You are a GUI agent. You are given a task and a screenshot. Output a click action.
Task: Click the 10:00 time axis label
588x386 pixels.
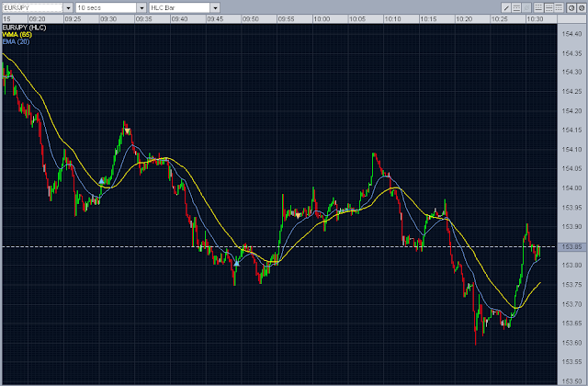322,19
